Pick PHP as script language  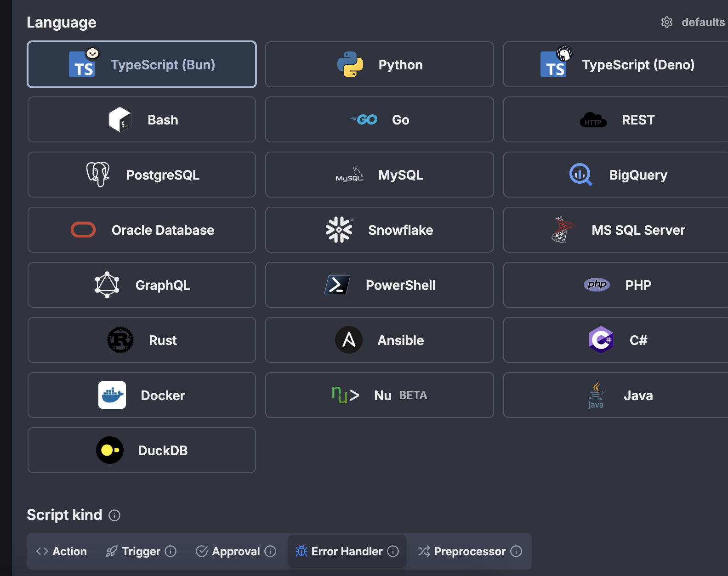click(616, 285)
